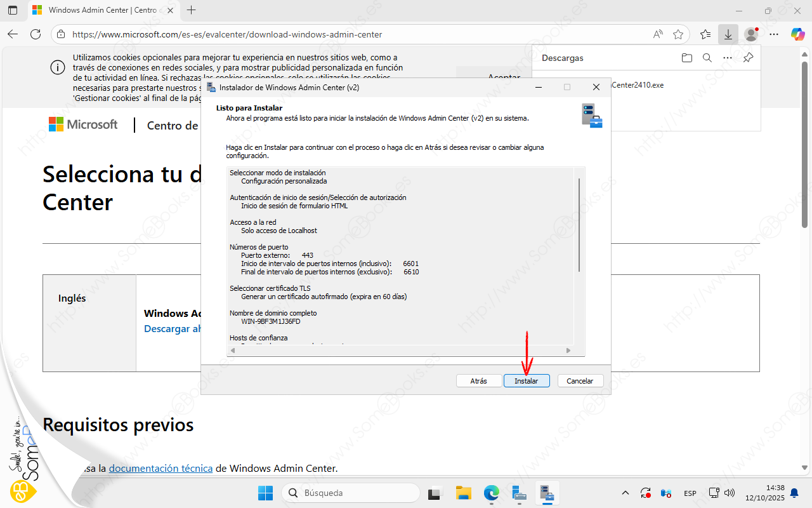The height and width of the screenshot is (508, 812).
Task: Open the browser Downloads toolbar icon
Action: point(728,34)
